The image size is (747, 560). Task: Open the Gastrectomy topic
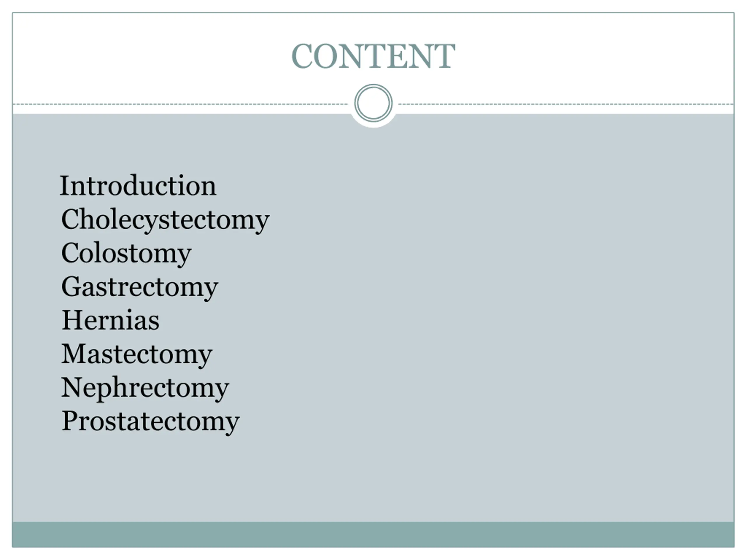[139, 287]
